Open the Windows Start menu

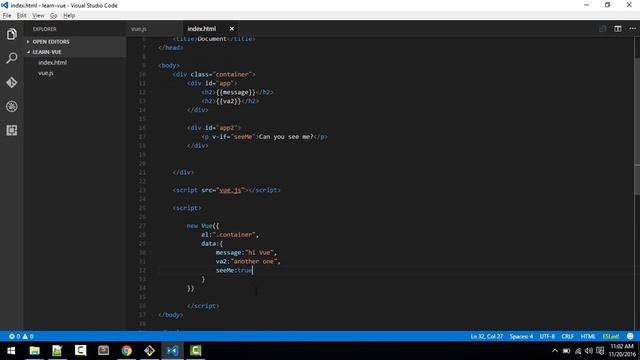pos(11,351)
